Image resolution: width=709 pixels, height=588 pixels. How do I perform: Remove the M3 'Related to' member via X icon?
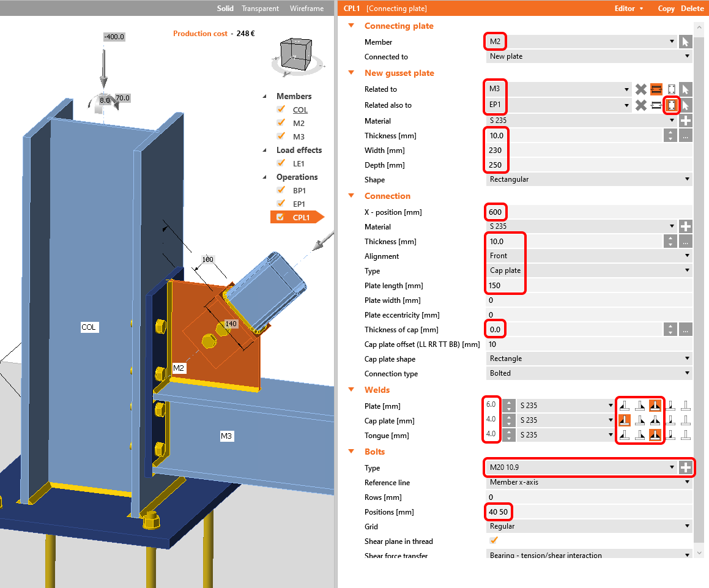[x=641, y=89]
